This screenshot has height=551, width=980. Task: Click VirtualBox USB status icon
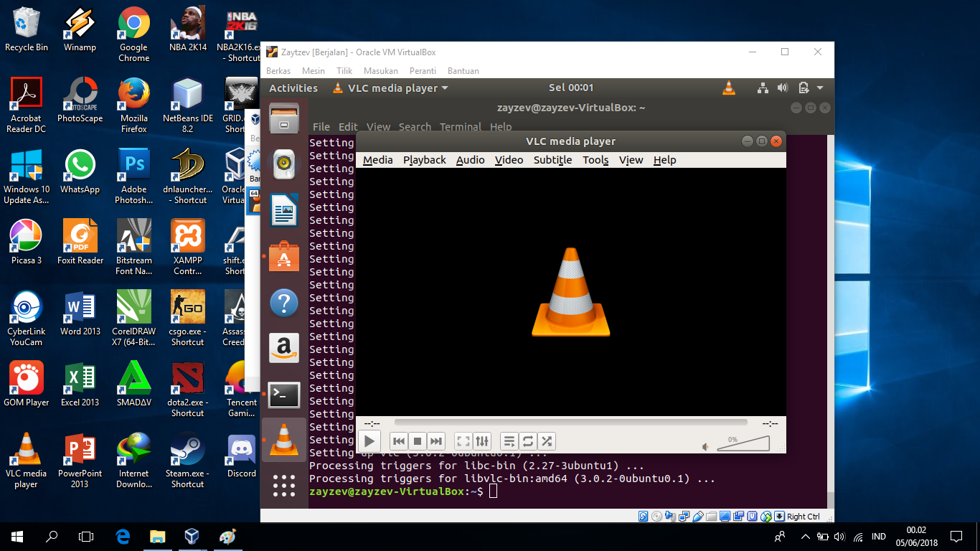point(697,517)
